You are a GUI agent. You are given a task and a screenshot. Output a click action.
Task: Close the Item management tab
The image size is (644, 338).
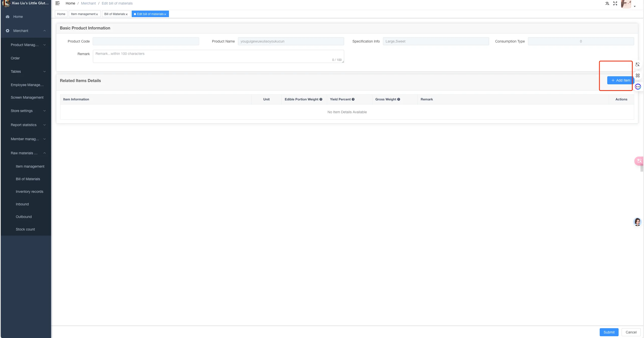click(97, 14)
